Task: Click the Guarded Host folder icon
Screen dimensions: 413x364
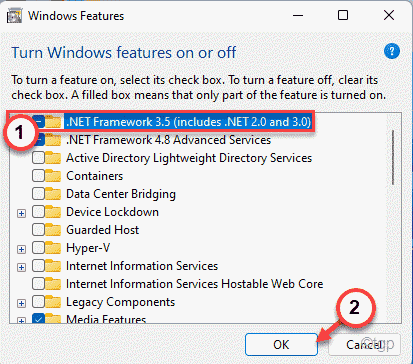Action: [53, 230]
